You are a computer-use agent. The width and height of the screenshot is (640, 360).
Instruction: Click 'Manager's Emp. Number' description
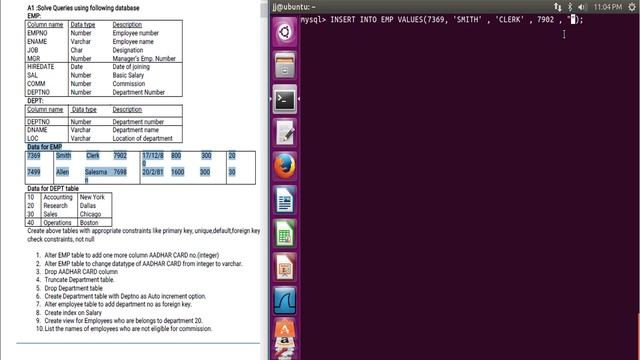(144, 58)
